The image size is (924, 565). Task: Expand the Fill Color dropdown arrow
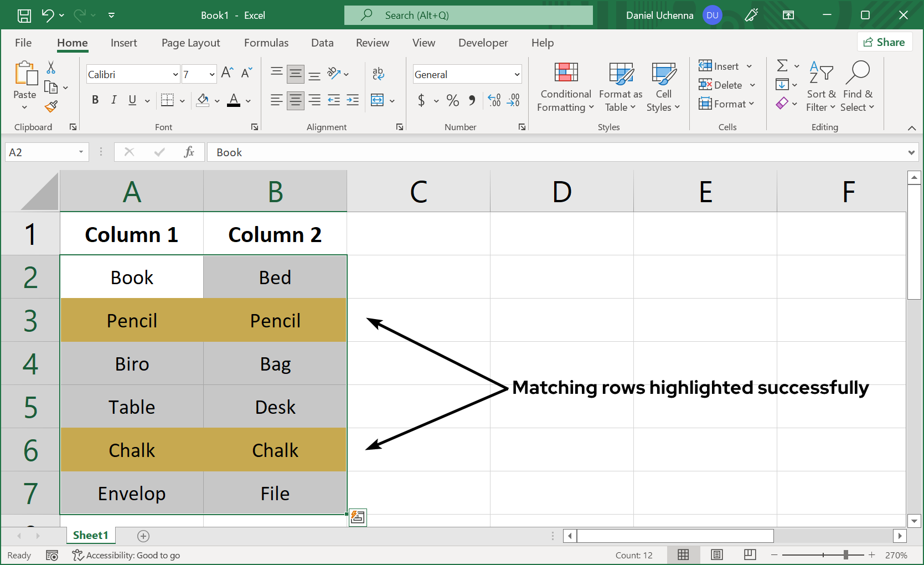pyautogui.click(x=216, y=101)
